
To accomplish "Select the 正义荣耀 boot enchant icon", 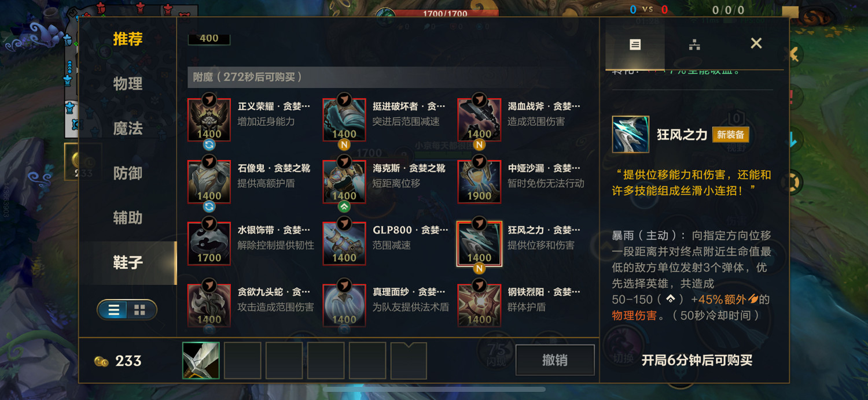I will coord(209,120).
